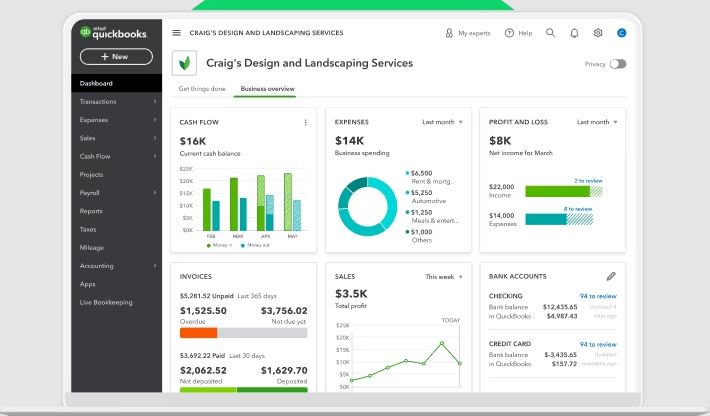Image resolution: width=710 pixels, height=416 pixels.
Task: Click the $1,629.70 Deposited amount
Action: 284,370
